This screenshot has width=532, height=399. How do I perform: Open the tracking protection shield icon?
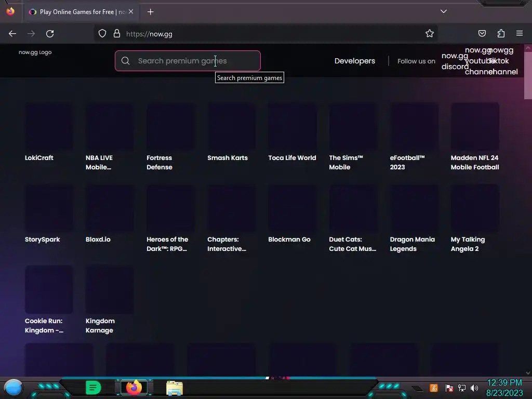[102, 34]
